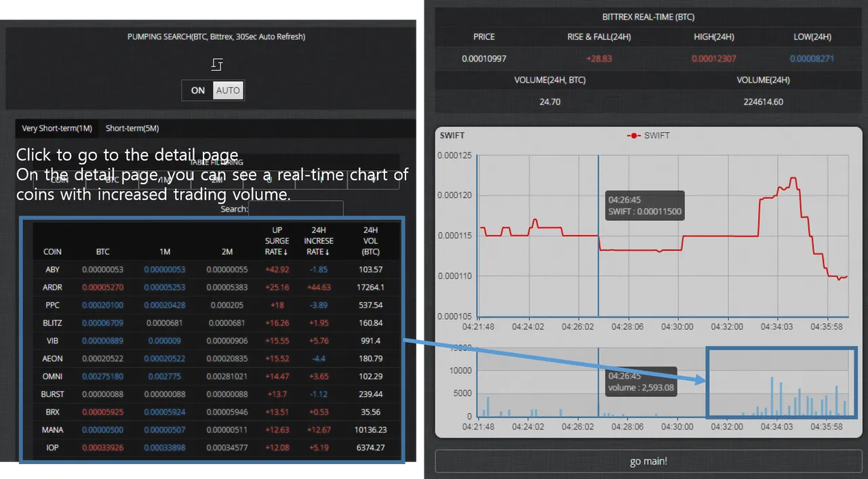Click 24H high value 0.00012307
This screenshot has width=868, height=479.
(x=714, y=58)
